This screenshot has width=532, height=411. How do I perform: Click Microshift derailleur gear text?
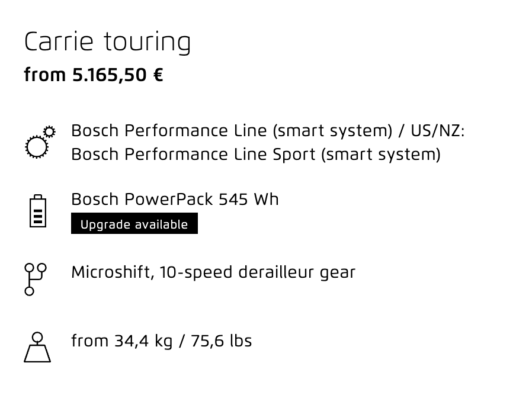coord(213,272)
